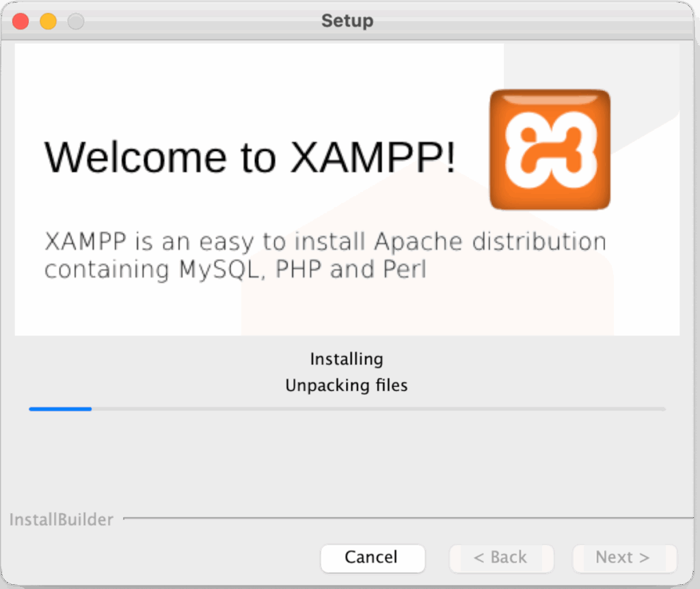The image size is (700, 589).
Task: Click the 'containing MySQL, PHP and Perl' line
Action: (x=235, y=270)
